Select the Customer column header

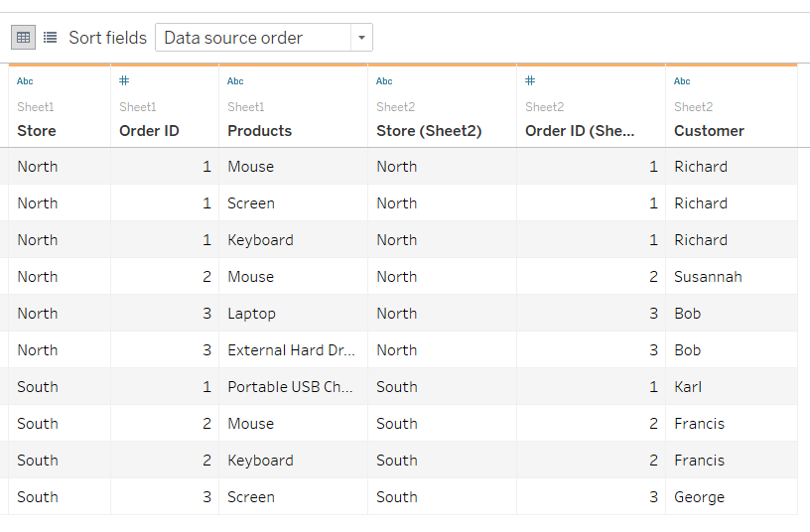[x=709, y=131]
